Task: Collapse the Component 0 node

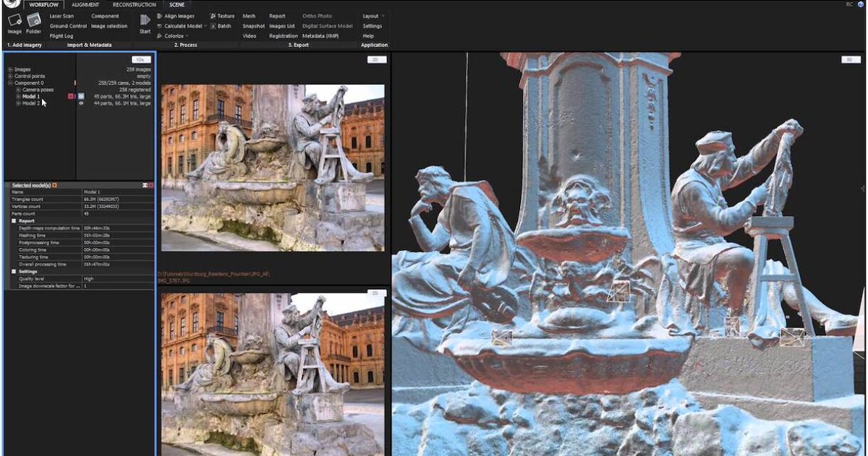Action: coord(10,83)
